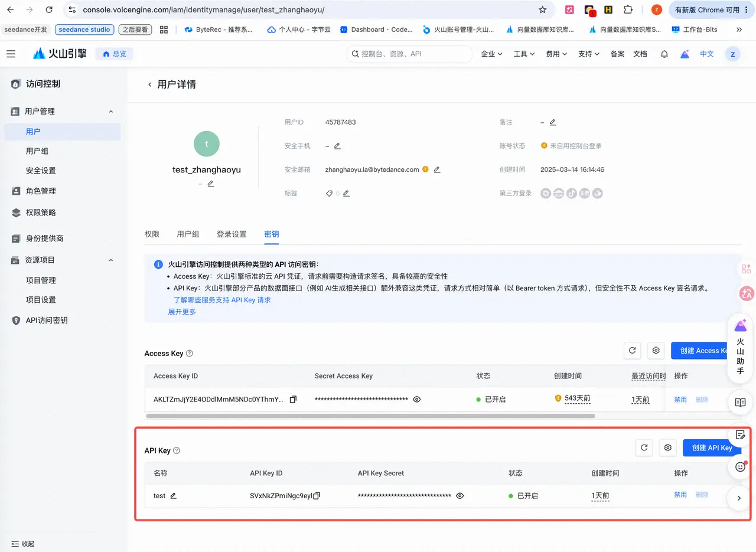Go back from 用户详情 page
This screenshot has height=552, width=756.
pyautogui.click(x=149, y=84)
